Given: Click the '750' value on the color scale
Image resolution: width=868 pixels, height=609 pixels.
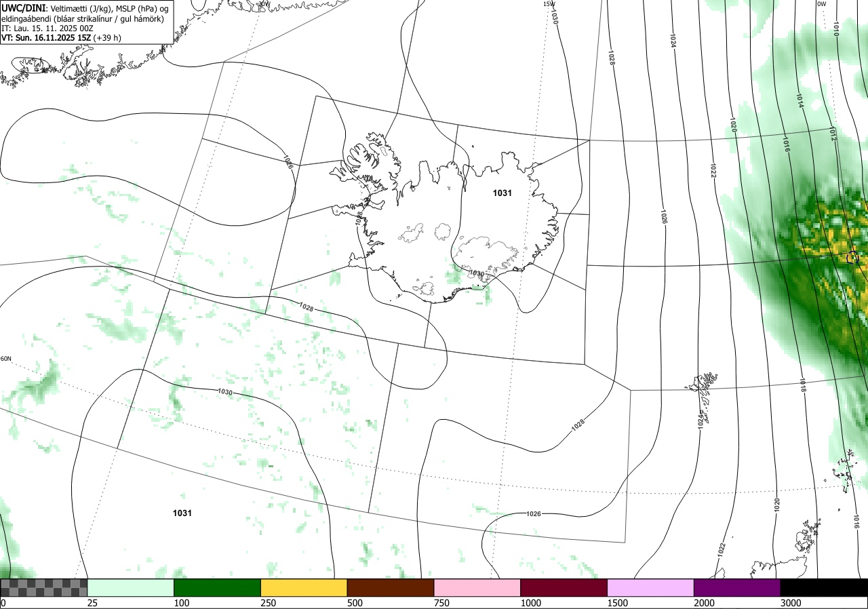Looking at the screenshot, I should click(441, 603).
